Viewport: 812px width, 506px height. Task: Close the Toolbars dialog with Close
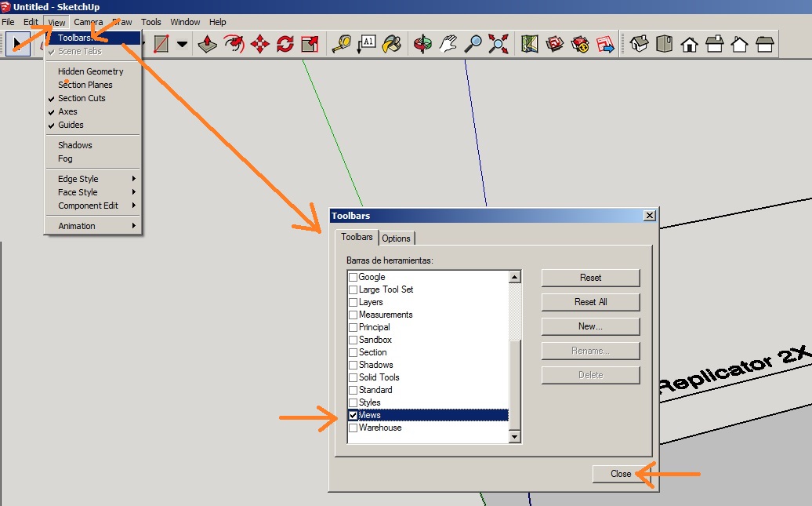(621, 474)
